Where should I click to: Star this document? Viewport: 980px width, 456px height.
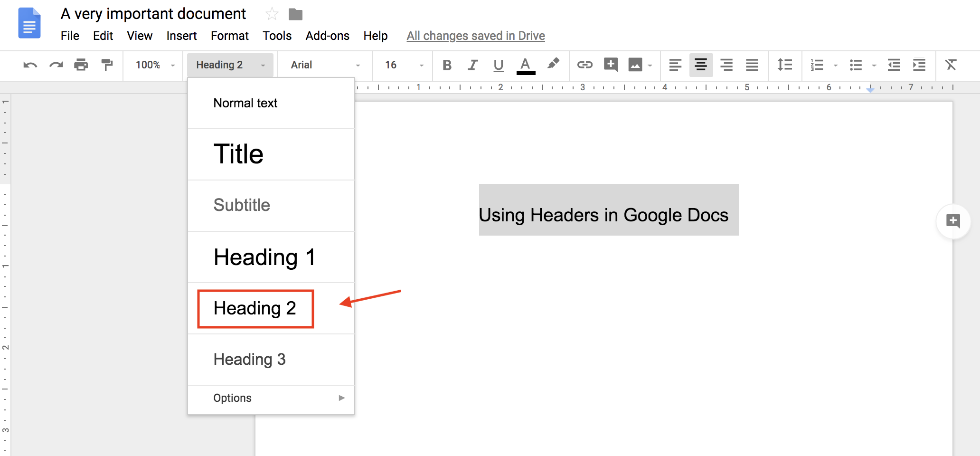272,14
